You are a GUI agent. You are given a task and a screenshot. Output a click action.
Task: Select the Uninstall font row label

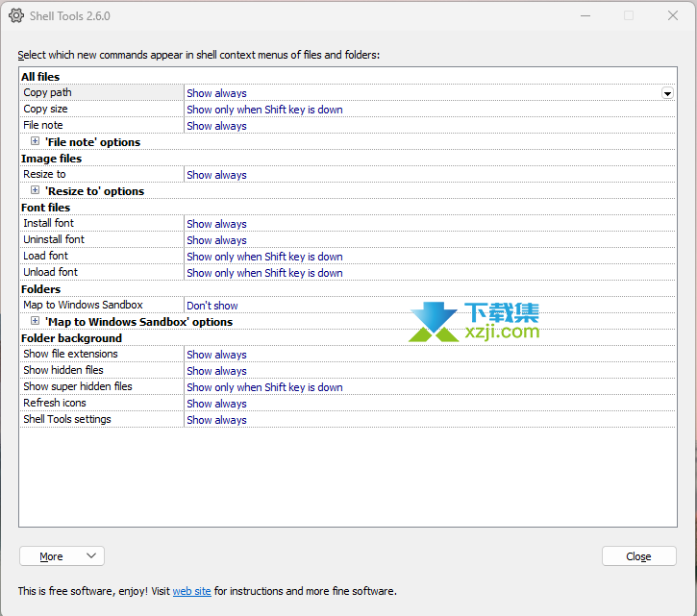coord(54,239)
